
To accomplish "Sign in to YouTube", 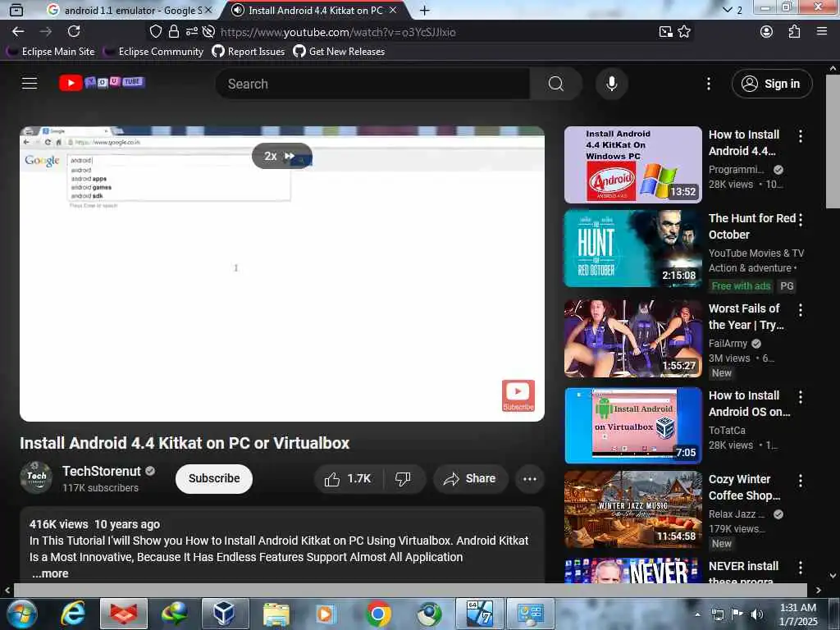I will click(771, 84).
